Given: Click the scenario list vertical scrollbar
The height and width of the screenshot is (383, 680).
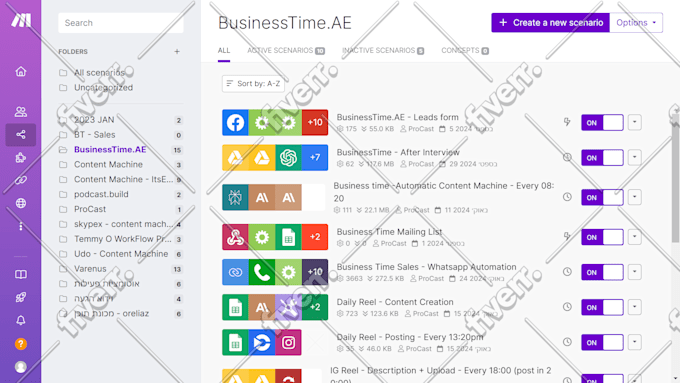Looking at the screenshot, I should click(675, 182).
